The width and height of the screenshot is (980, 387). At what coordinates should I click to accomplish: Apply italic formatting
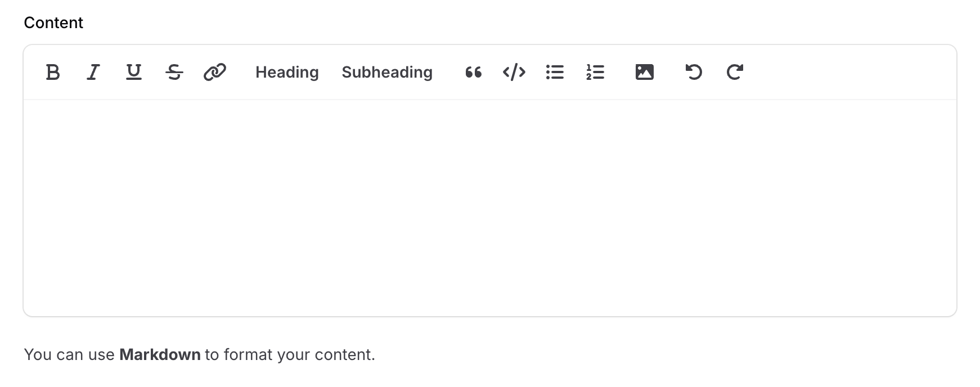[93, 72]
